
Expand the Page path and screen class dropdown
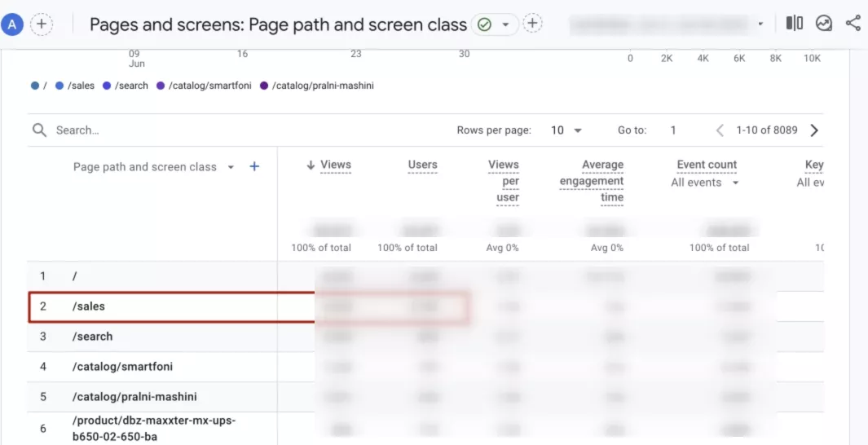click(231, 167)
